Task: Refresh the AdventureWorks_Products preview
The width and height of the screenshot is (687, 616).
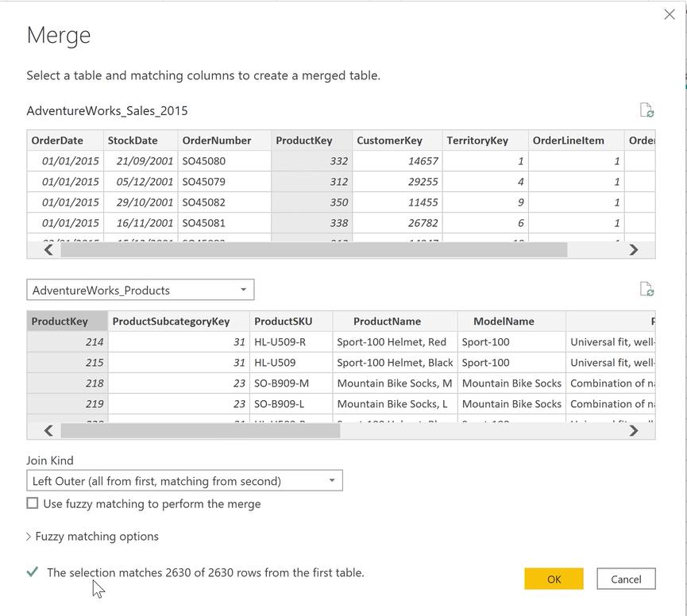Action: pos(648,289)
